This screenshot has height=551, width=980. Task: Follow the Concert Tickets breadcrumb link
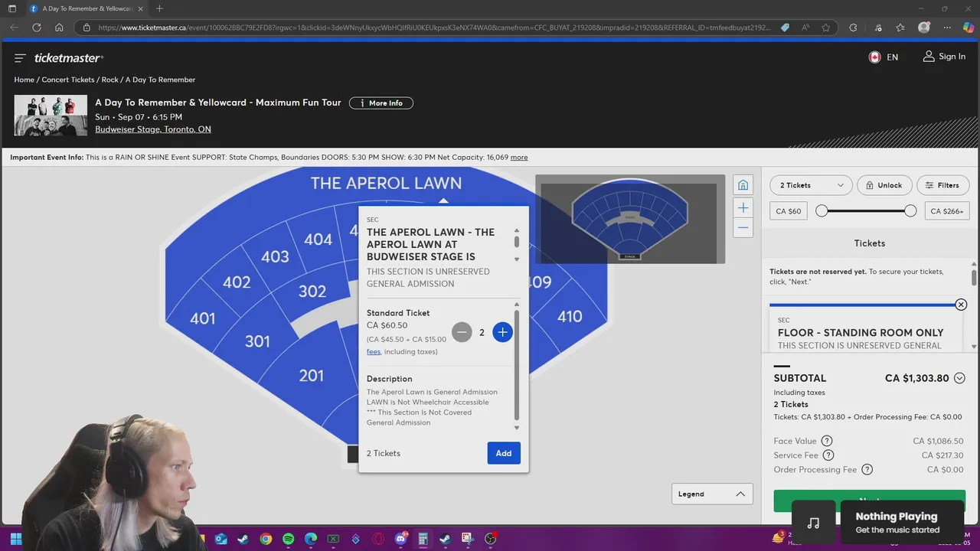68,80
